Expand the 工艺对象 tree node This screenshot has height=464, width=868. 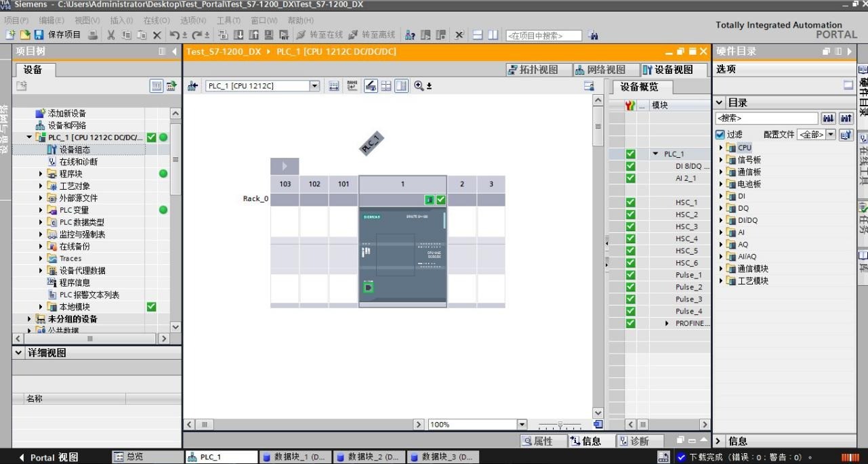(x=41, y=186)
